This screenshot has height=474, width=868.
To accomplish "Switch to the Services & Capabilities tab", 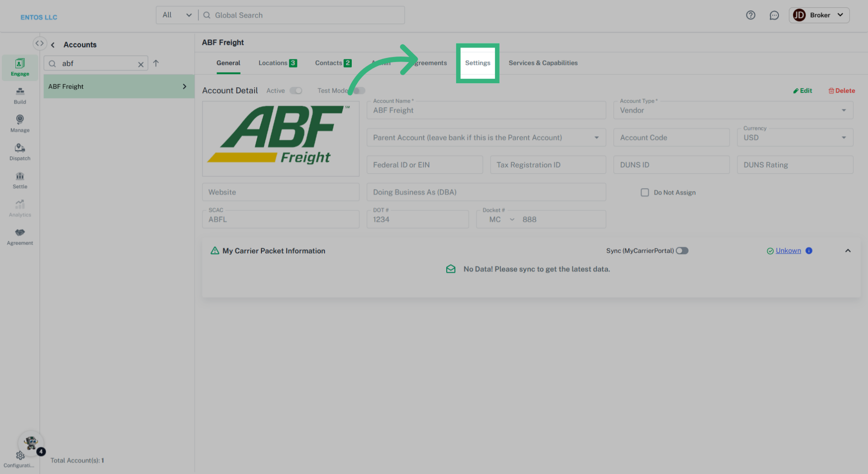I will tap(543, 63).
